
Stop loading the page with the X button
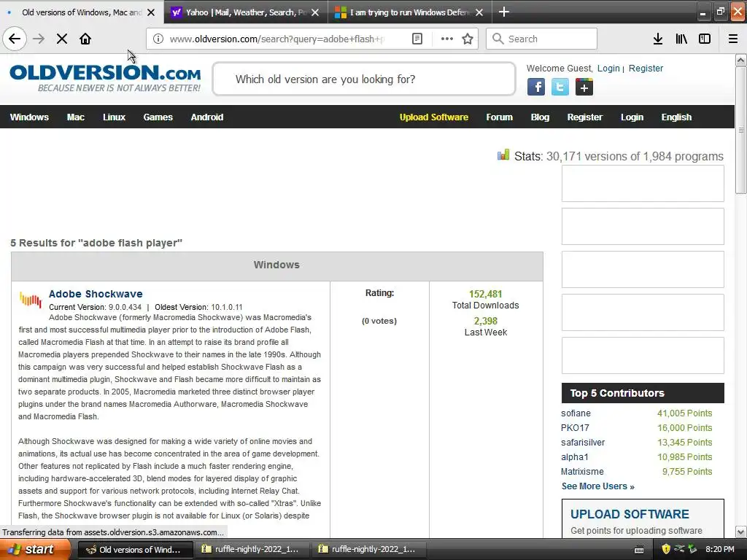pos(62,39)
